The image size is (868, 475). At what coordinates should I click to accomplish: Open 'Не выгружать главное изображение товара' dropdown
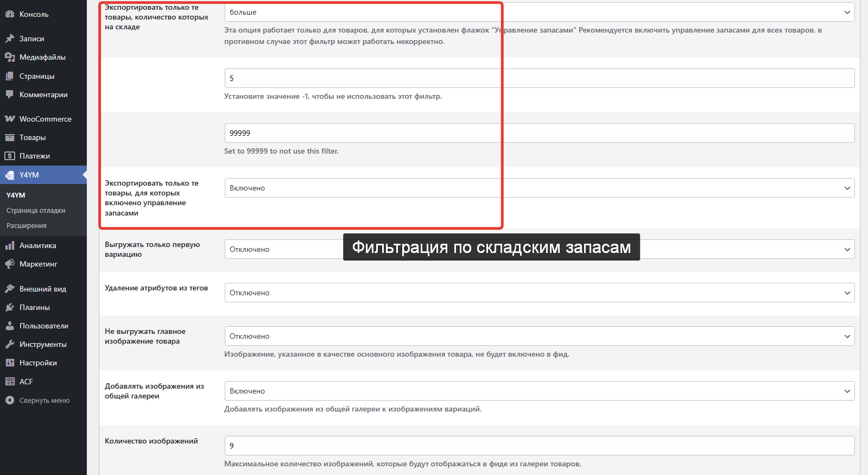[539, 336]
